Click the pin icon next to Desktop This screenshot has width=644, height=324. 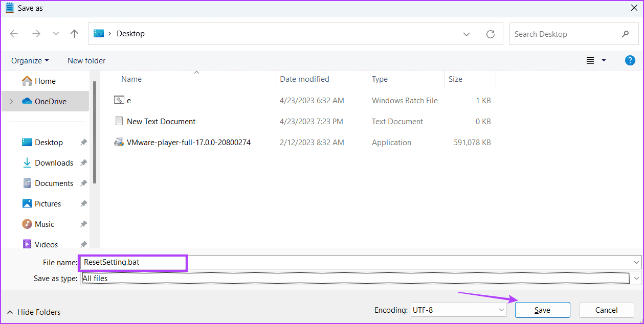[83, 143]
